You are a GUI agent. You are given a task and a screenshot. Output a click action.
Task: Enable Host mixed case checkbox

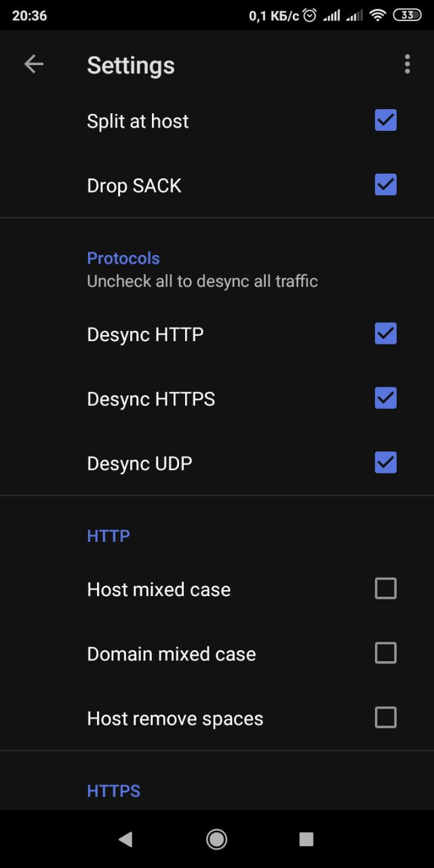[386, 589]
